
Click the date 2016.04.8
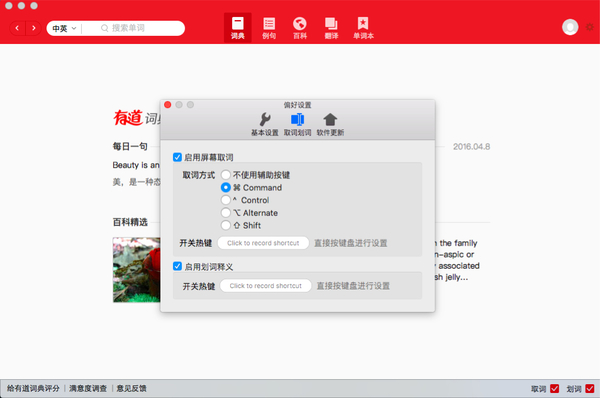click(x=471, y=147)
